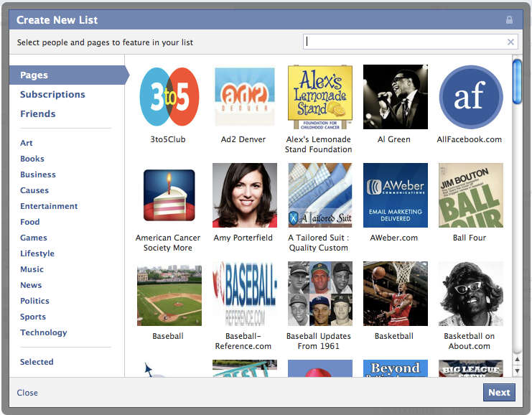The width and height of the screenshot is (532, 415).
Task: Open the Games category
Action: pos(34,238)
